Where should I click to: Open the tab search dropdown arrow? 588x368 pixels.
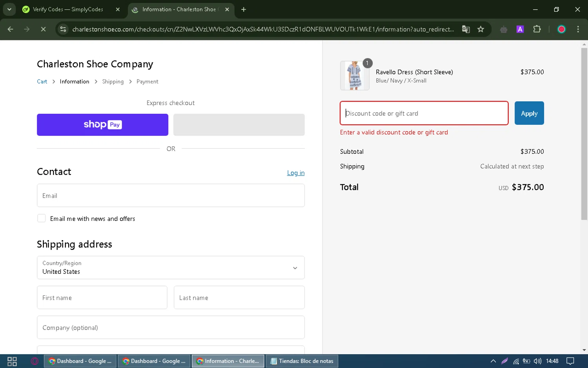9,9
